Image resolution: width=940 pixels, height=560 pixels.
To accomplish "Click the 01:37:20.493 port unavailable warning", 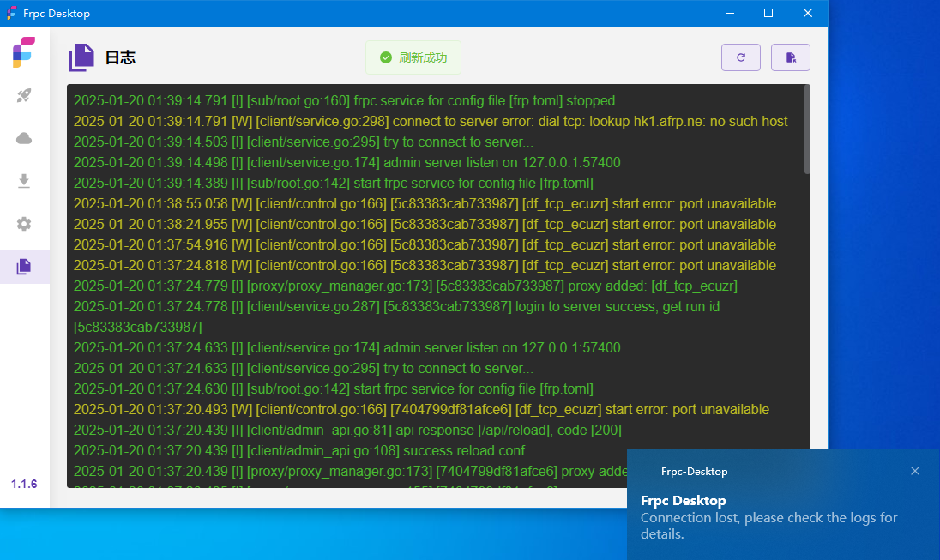I will [x=421, y=410].
